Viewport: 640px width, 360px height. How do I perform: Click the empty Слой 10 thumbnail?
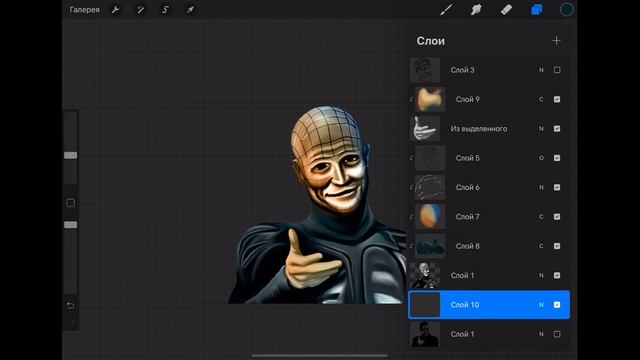(x=425, y=305)
